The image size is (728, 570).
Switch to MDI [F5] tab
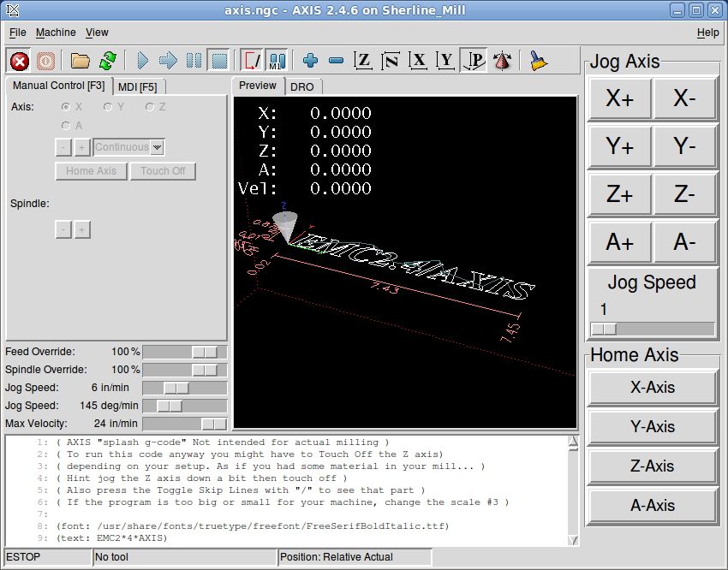[138, 87]
